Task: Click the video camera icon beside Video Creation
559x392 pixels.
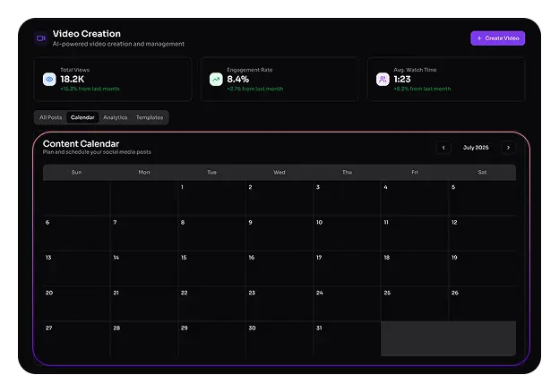Action: pyautogui.click(x=40, y=38)
